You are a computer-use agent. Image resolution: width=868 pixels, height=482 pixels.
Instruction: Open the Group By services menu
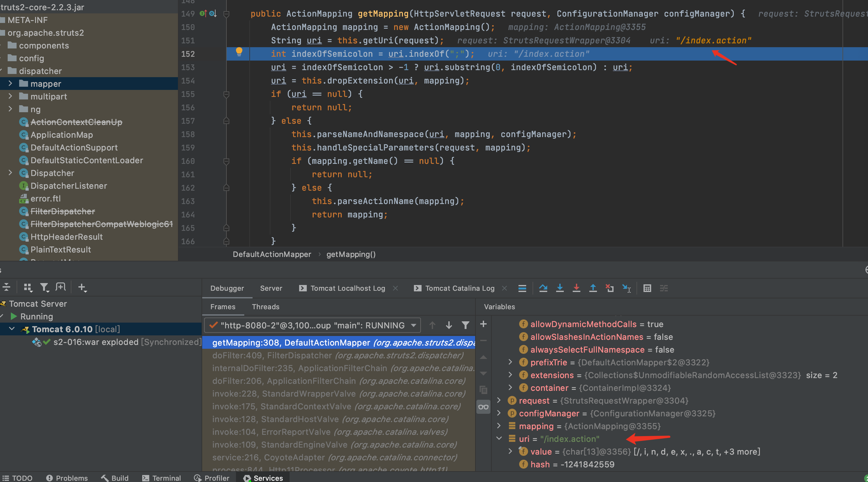(28, 287)
